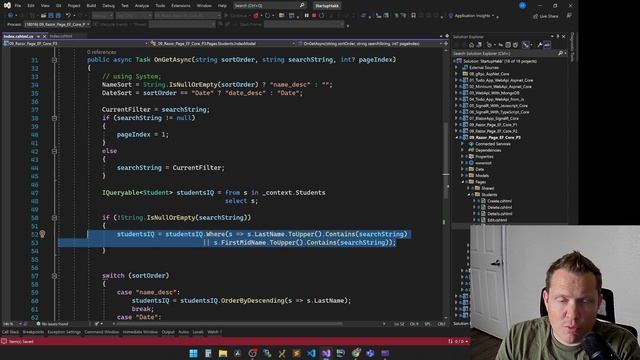Expand the Connected Services node
This screenshot has height=360, width=640.
462,144
